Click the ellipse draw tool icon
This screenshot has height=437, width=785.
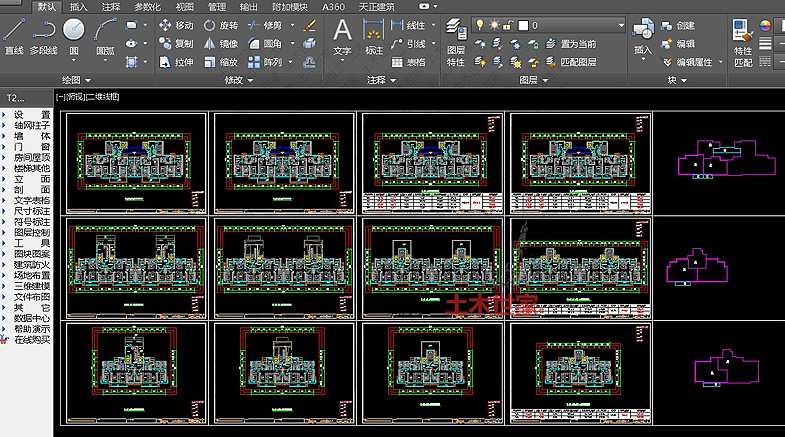(132, 44)
